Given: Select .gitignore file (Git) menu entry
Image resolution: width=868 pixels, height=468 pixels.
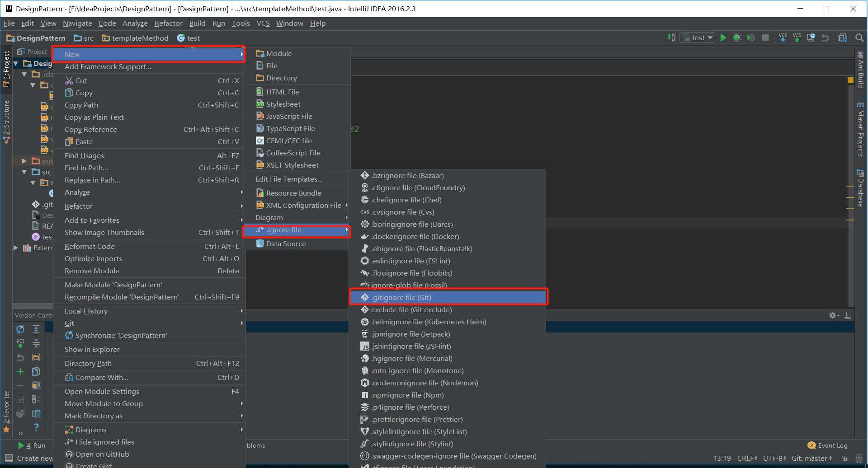Looking at the screenshot, I should pos(448,297).
